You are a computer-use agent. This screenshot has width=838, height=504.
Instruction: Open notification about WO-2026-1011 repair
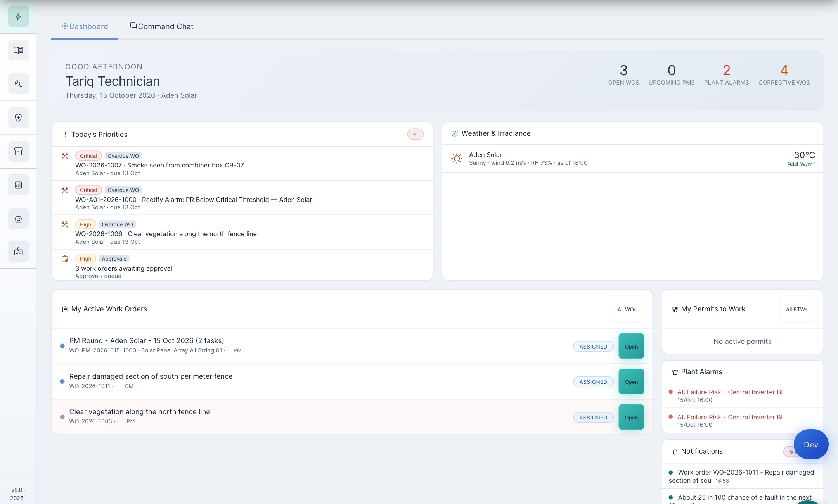[x=742, y=476]
